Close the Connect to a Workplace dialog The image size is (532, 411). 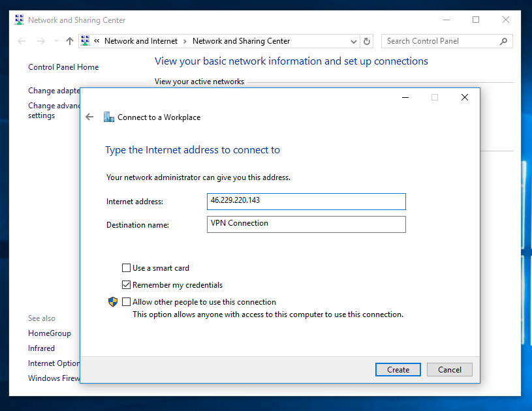(465, 97)
